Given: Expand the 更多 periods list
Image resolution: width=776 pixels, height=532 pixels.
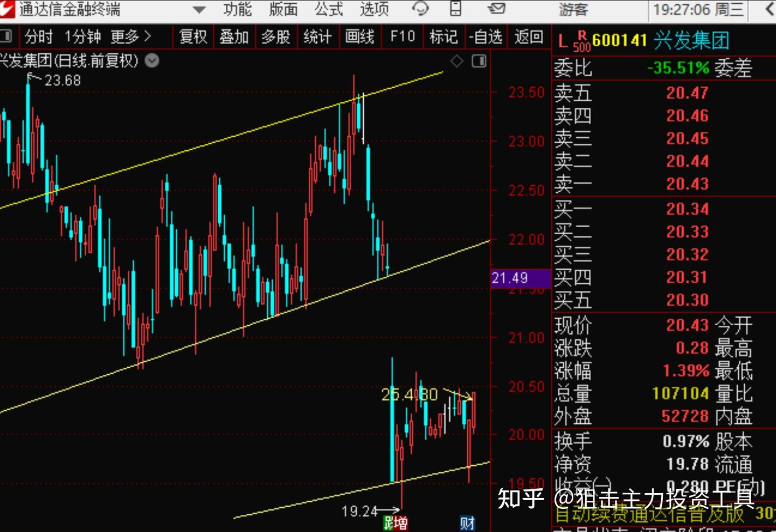Looking at the screenshot, I should [x=131, y=37].
